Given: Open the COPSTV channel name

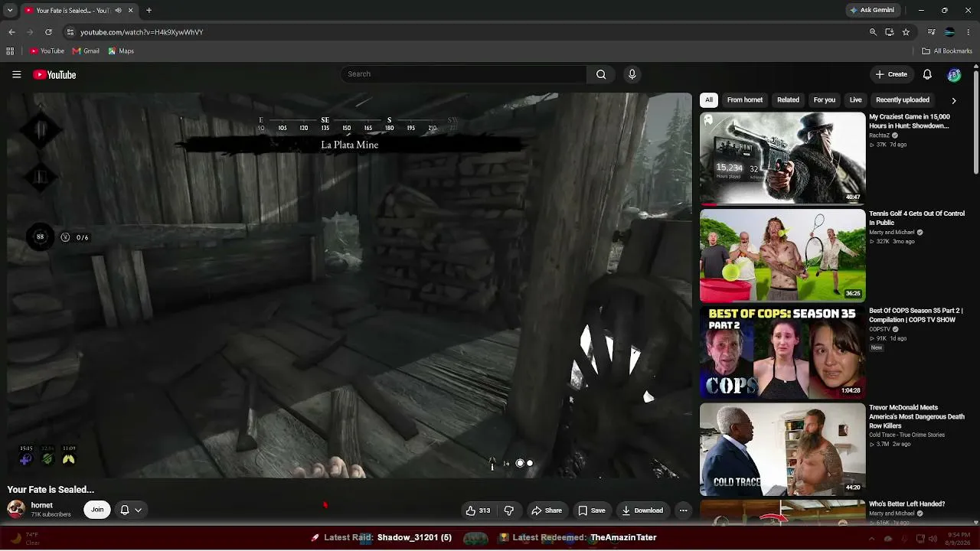Looking at the screenshot, I should pyautogui.click(x=879, y=330).
